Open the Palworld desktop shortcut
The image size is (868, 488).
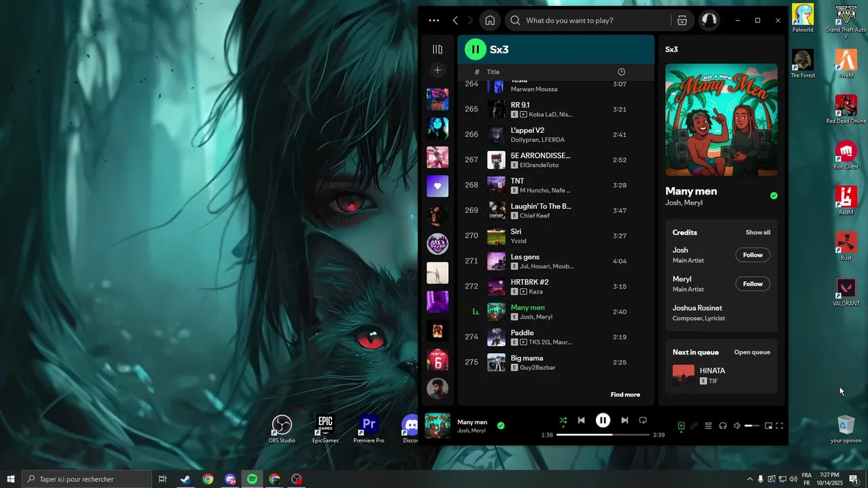point(803,19)
